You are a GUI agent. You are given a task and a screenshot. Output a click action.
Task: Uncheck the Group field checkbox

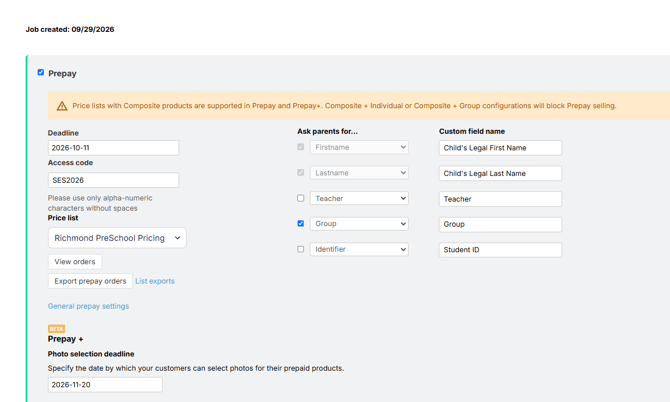pyautogui.click(x=301, y=223)
